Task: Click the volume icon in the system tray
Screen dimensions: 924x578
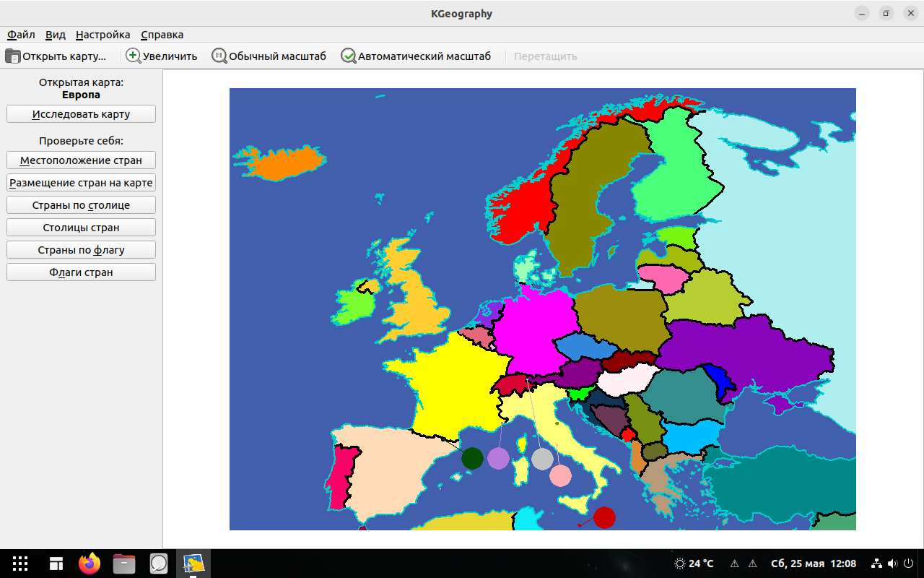Action: click(x=892, y=564)
